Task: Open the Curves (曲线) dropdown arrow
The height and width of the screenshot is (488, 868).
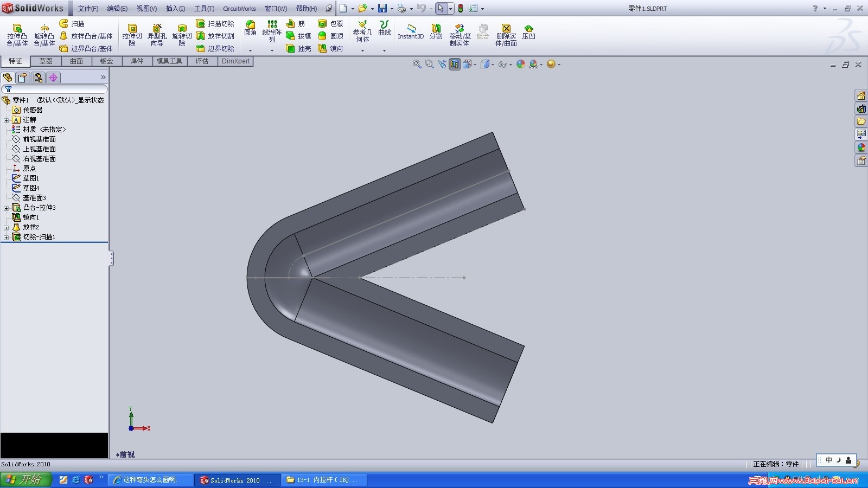Action: click(384, 50)
